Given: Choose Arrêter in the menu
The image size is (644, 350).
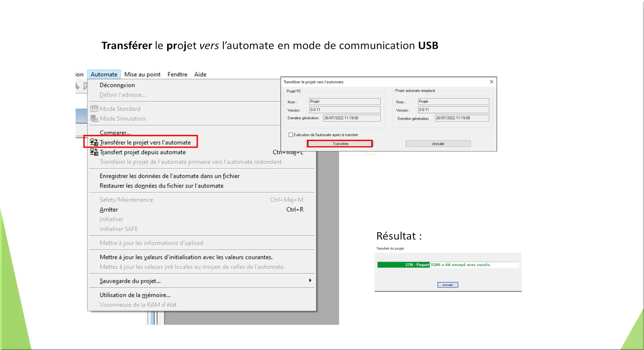Looking at the screenshot, I should 109,209.
